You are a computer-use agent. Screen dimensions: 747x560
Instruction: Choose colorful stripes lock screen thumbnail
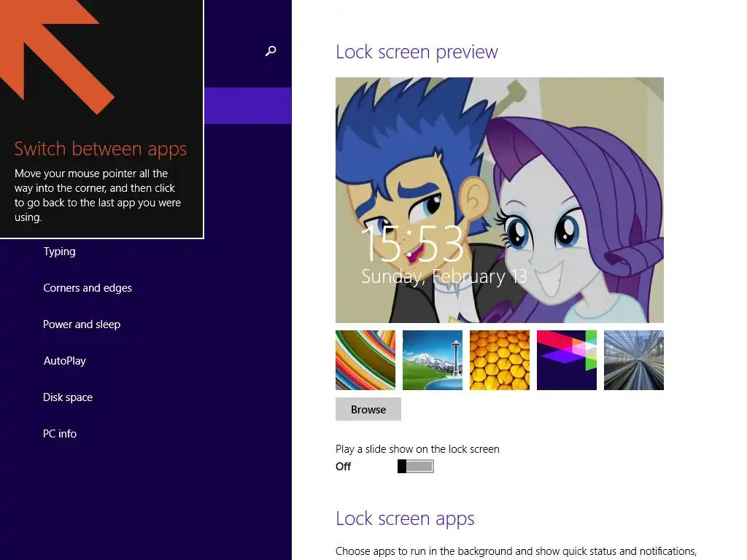[x=365, y=360]
